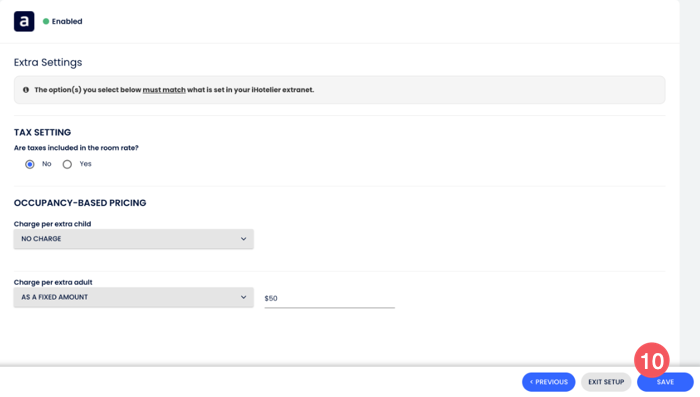Click the chevron arrow on extra child dropdown
Image resolution: width=700 pixels, height=397 pixels.
[243, 239]
